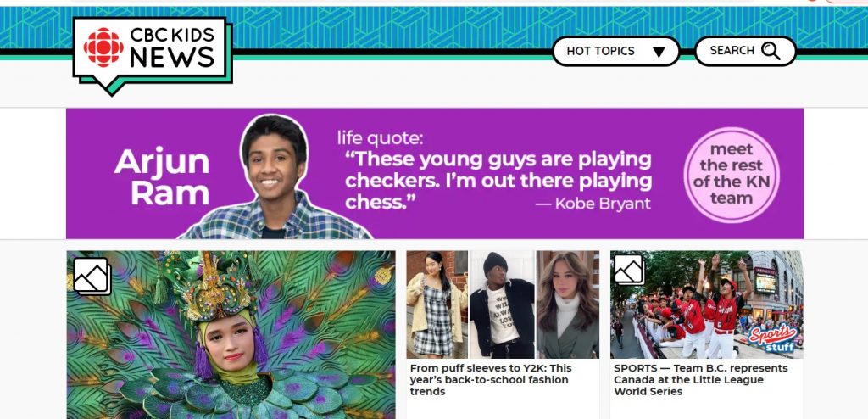Click the CBC Kids News logo text
This screenshot has height=419, width=868.
pos(172,47)
